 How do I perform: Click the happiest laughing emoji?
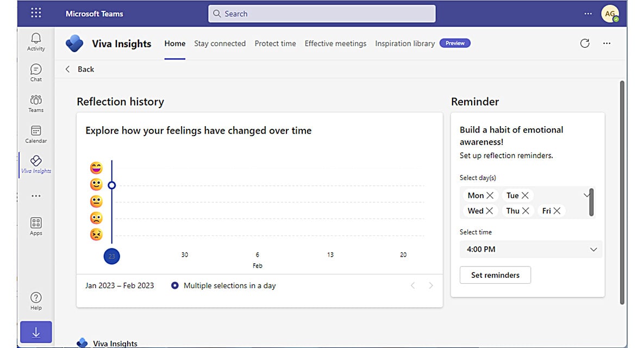click(x=96, y=168)
